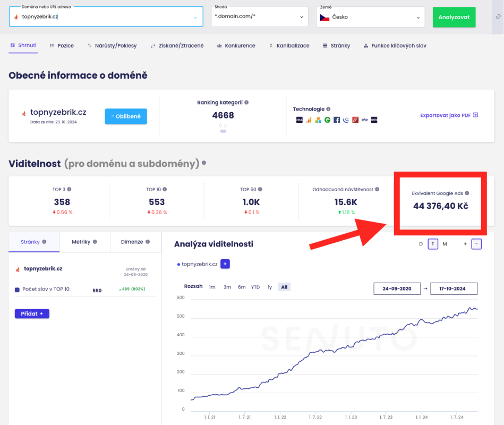504x425 pixels.
Task: Click the info icon on Stránky panel tab
Action: (45, 242)
